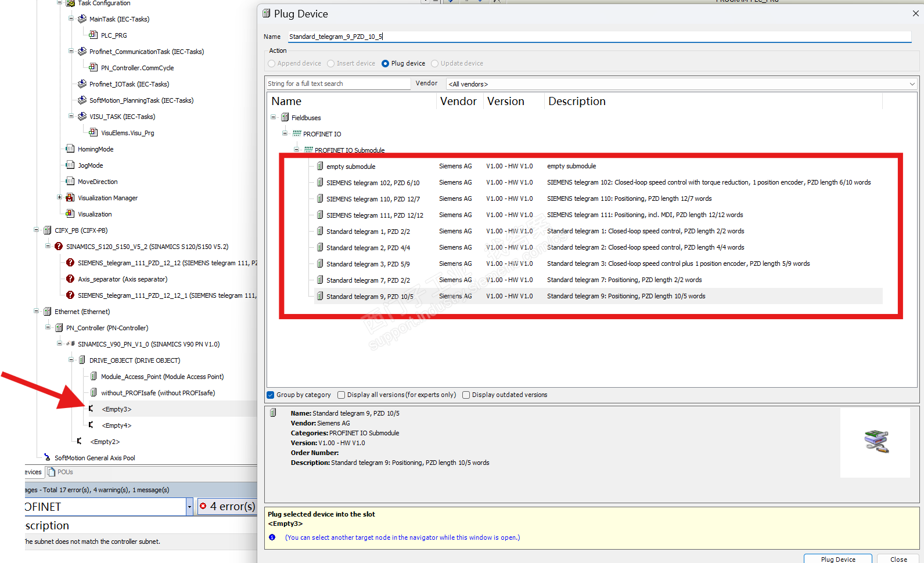
Task: Click the Empty4 slot icon in the tree
Action: pos(91,425)
